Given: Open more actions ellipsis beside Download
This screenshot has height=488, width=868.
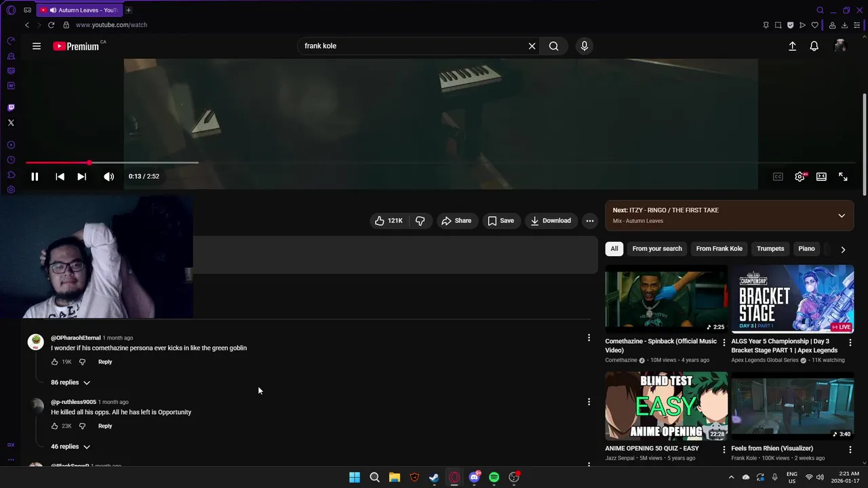Looking at the screenshot, I should pos(590,220).
